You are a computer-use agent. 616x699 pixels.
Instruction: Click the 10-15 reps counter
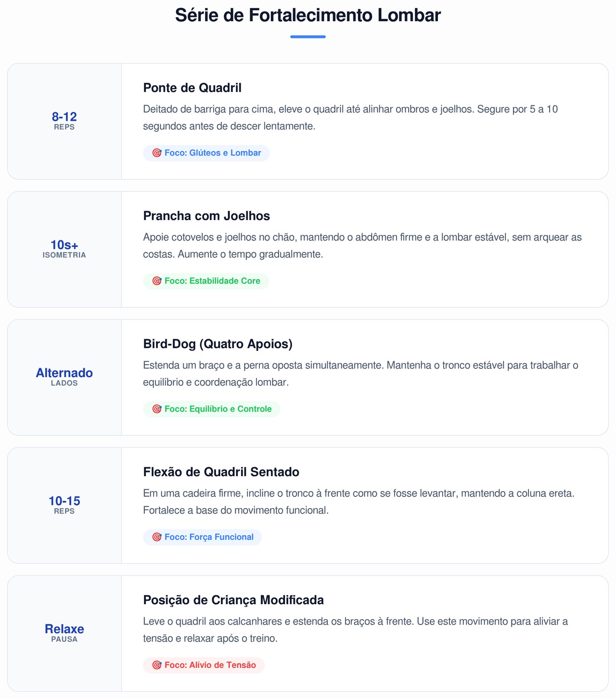coord(64,504)
